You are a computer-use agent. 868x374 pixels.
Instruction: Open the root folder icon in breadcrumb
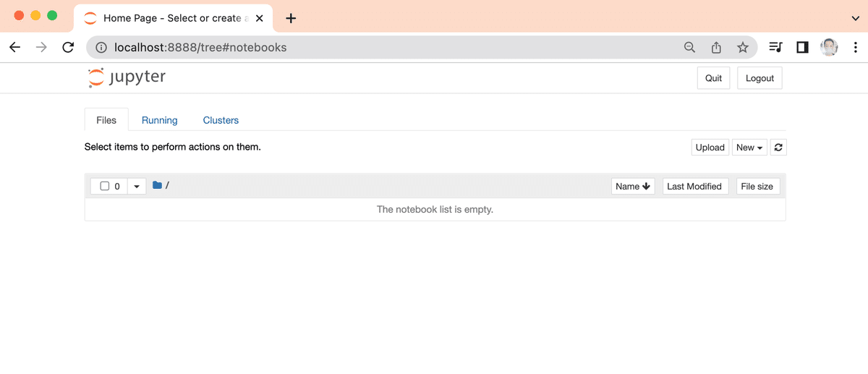click(x=157, y=186)
